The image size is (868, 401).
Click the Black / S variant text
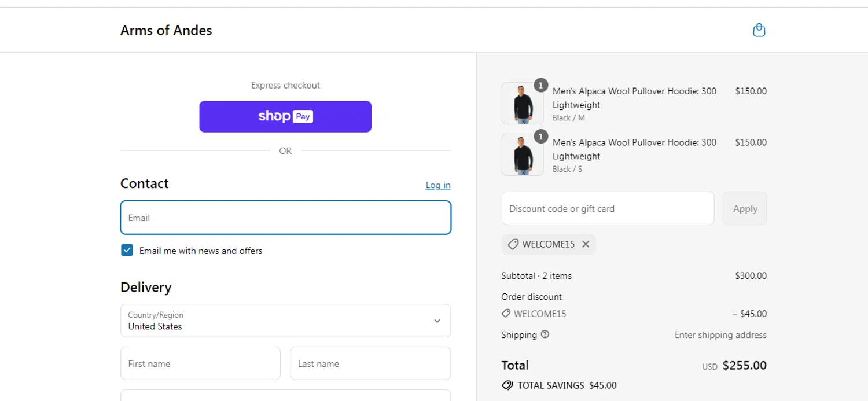(x=567, y=169)
